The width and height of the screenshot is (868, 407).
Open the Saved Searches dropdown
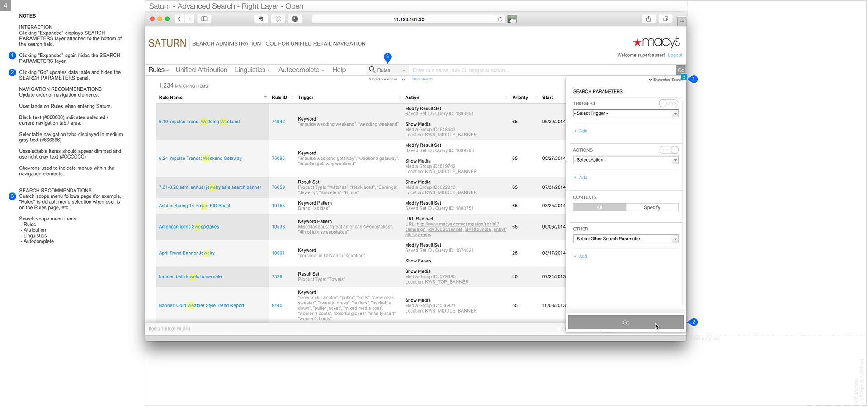coord(387,79)
